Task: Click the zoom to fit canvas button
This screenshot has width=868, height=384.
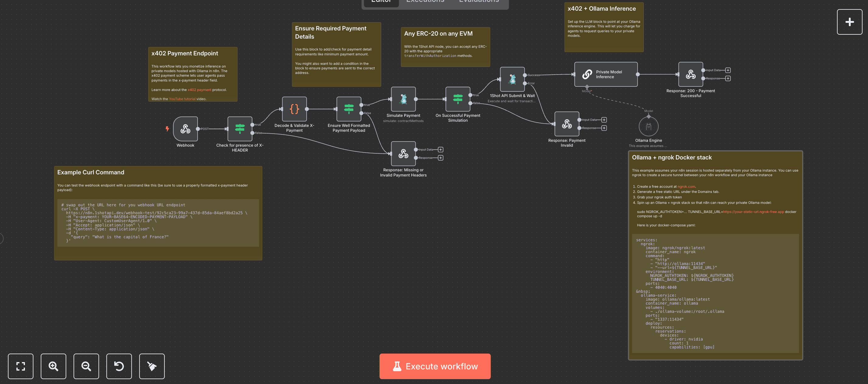Action: coord(21,366)
